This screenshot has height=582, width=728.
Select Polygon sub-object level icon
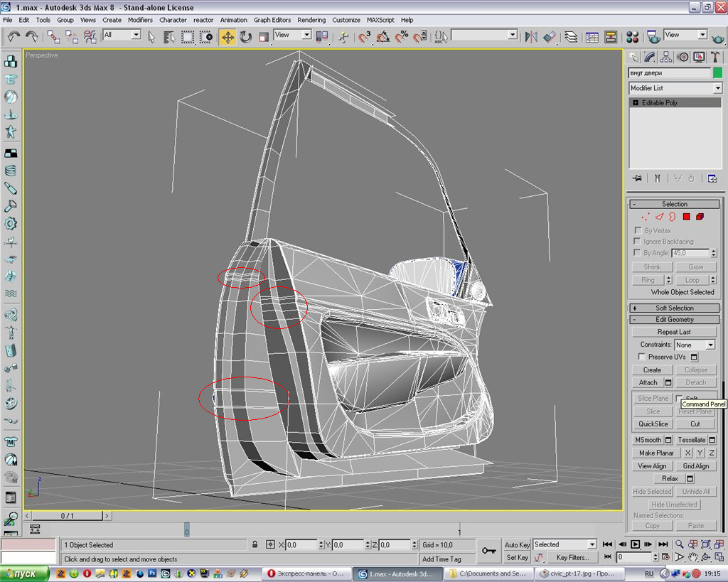coord(687,217)
